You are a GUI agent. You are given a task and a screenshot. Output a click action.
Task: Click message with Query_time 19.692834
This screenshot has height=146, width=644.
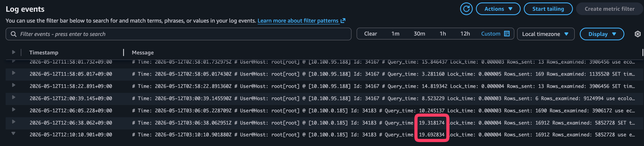[384, 135]
